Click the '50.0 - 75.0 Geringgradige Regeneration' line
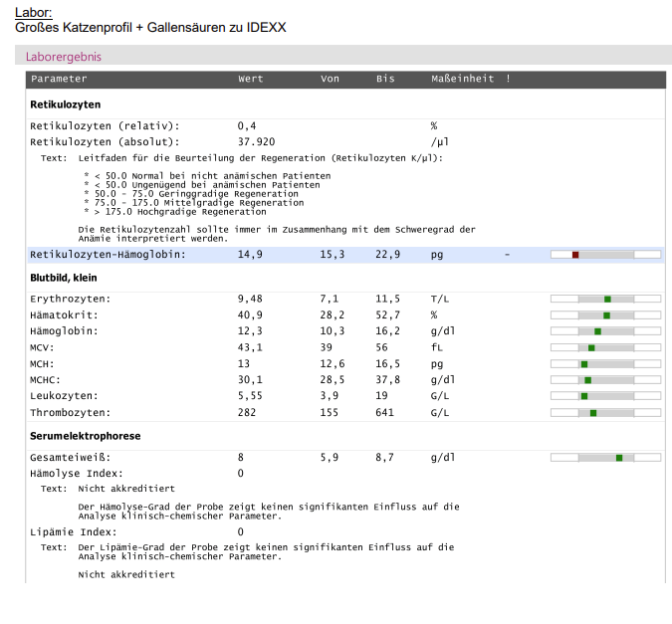672x624 pixels. point(191,194)
